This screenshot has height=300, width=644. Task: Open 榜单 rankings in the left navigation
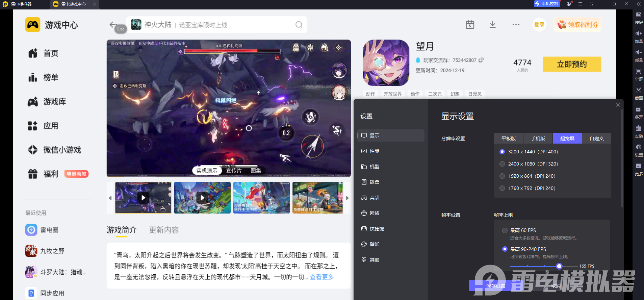43,77
